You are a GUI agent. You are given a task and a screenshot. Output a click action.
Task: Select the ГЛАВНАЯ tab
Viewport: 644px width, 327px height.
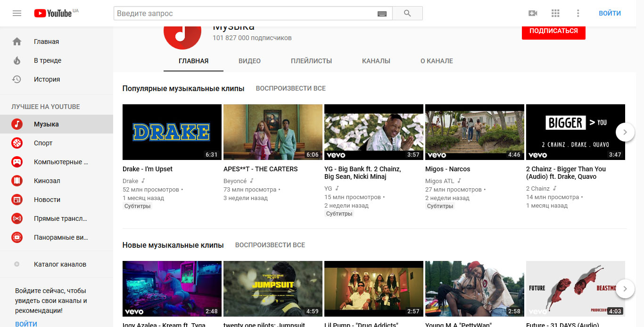tap(193, 61)
